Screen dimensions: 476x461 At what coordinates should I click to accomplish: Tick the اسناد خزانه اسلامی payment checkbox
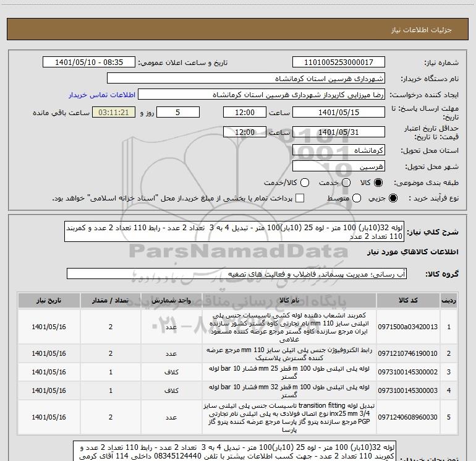[300, 198]
